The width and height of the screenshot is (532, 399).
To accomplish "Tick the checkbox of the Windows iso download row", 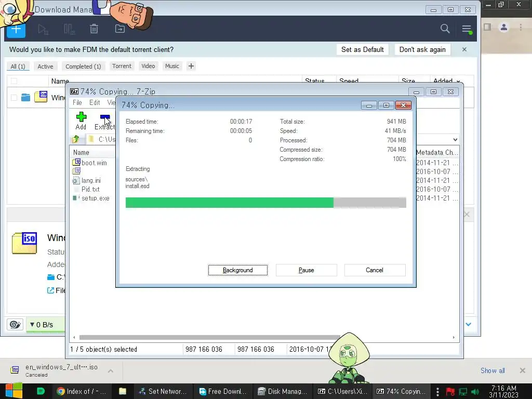I will (14, 97).
